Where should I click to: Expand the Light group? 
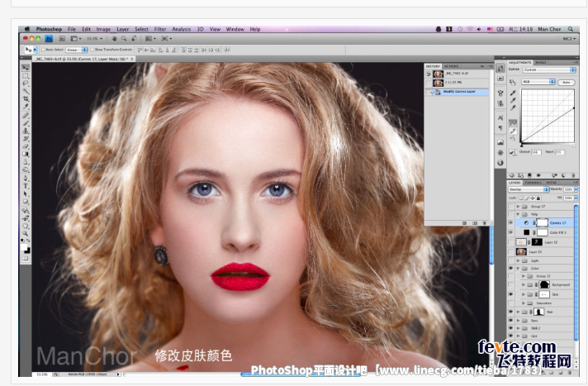click(519, 260)
